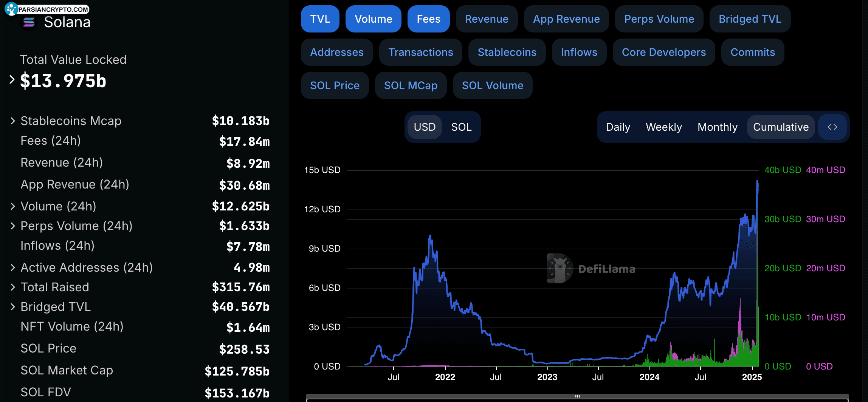Click the $13.975b TVL value
The height and width of the screenshot is (402, 868).
(x=63, y=81)
